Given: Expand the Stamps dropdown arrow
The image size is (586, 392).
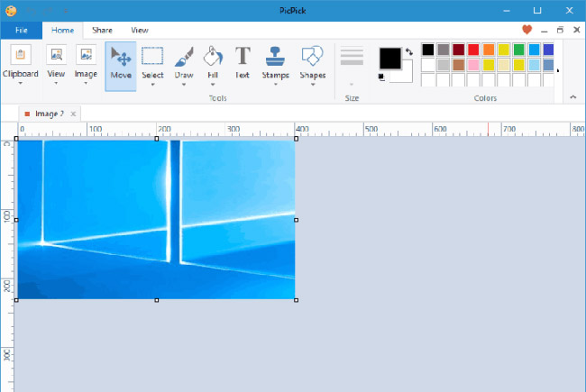Looking at the screenshot, I should pos(276,85).
